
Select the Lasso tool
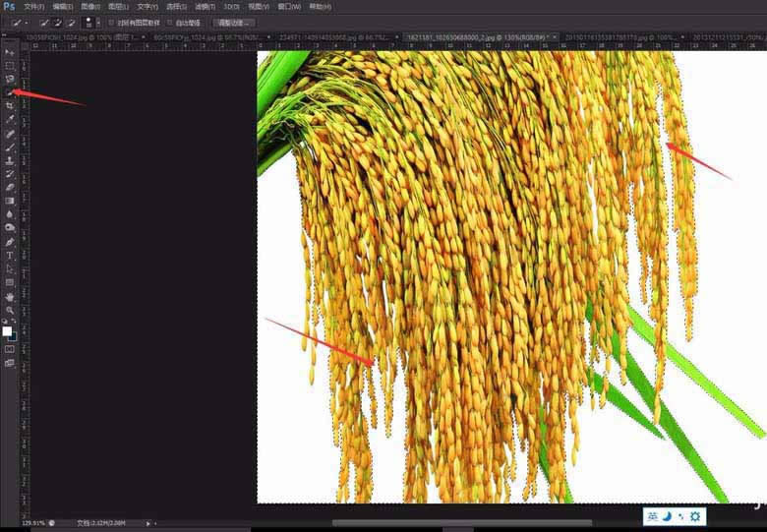click(x=9, y=79)
